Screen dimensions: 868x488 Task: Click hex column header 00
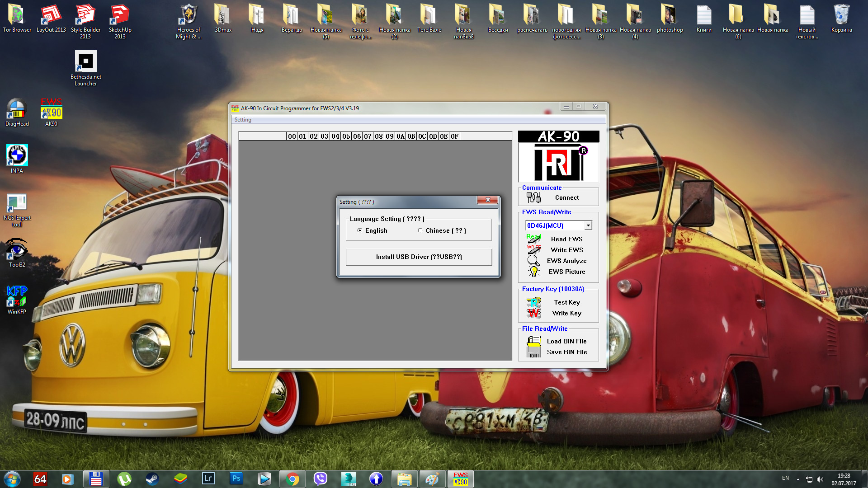pyautogui.click(x=292, y=136)
